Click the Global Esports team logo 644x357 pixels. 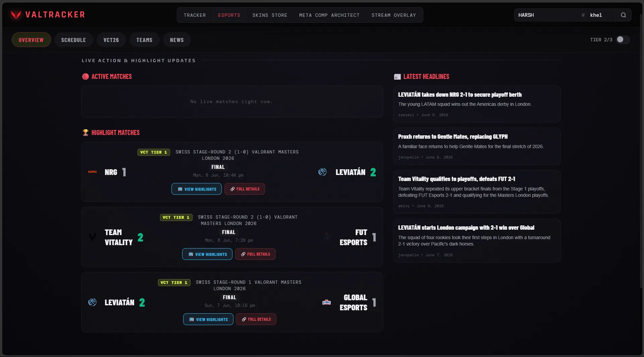click(326, 302)
